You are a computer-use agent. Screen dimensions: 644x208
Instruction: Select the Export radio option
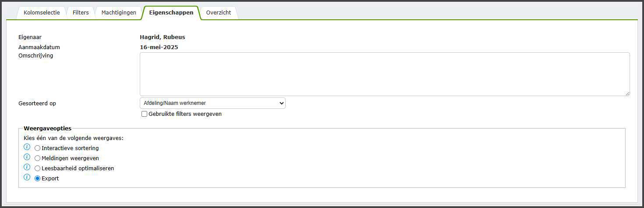point(37,179)
